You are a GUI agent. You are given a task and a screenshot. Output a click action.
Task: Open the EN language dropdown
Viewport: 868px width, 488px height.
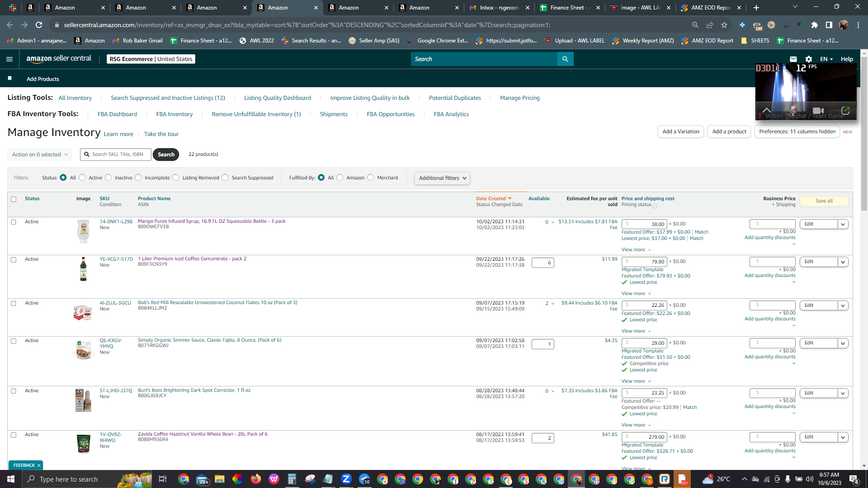click(826, 59)
